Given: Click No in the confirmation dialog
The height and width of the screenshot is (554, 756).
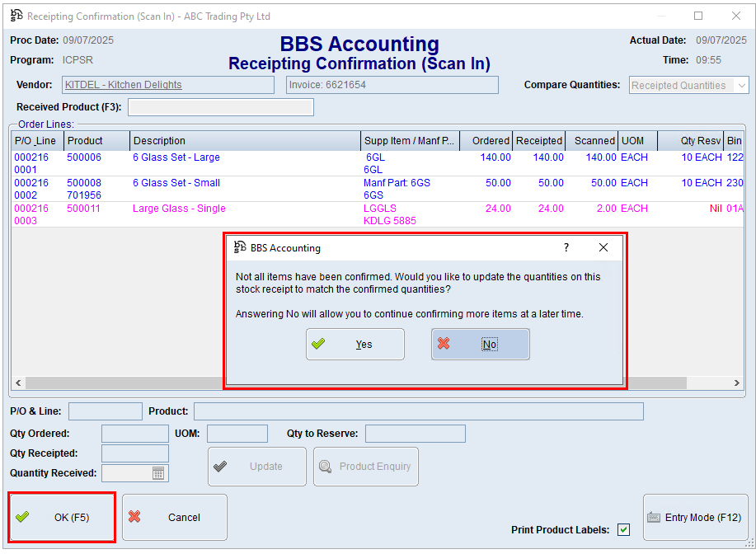Looking at the screenshot, I should click(x=481, y=345).
